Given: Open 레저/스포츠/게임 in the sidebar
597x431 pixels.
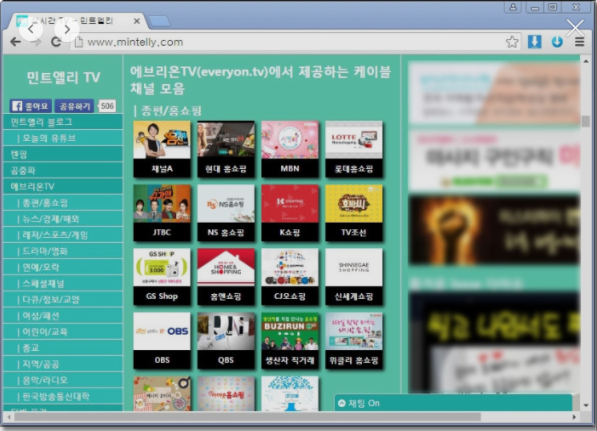Looking at the screenshot, I should pos(63,235).
